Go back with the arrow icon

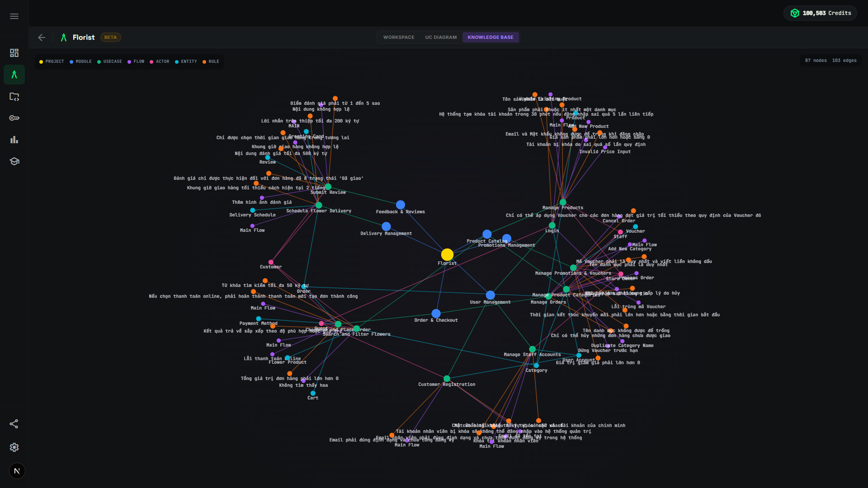click(x=42, y=38)
